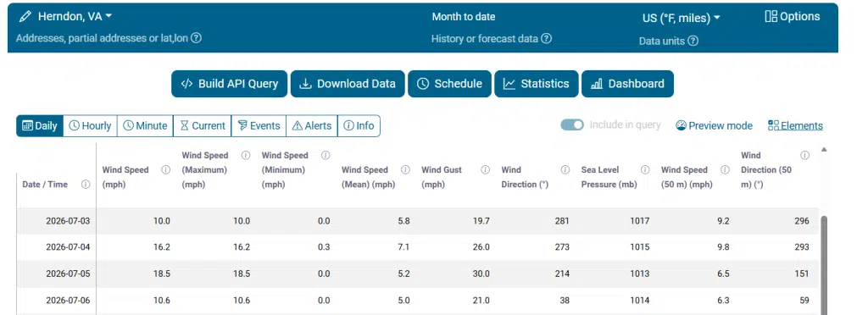The height and width of the screenshot is (315, 868).
Task: Click info icon for Wind Speed (mph) column
Action: [x=165, y=170]
